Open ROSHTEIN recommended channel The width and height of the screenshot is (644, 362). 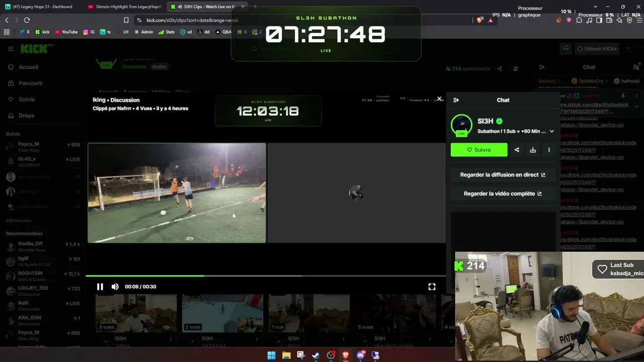(x=43, y=276)
